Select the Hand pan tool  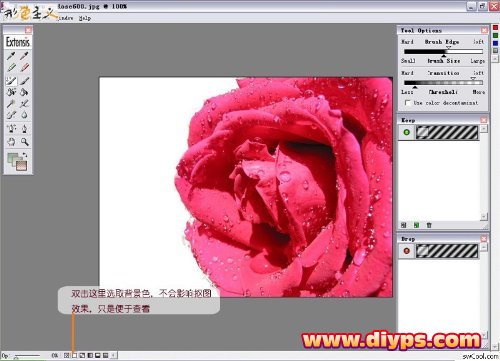[11, 142]
